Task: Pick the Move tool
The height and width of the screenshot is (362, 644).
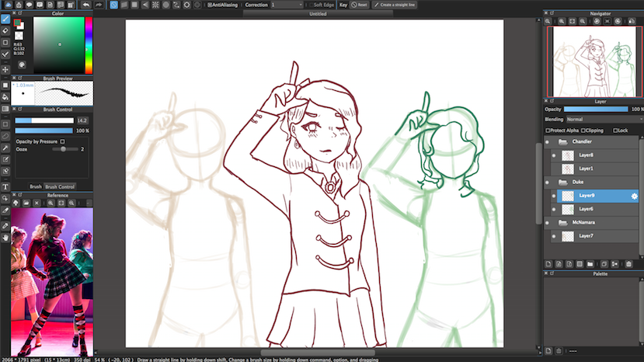Action: click(5, 69)
